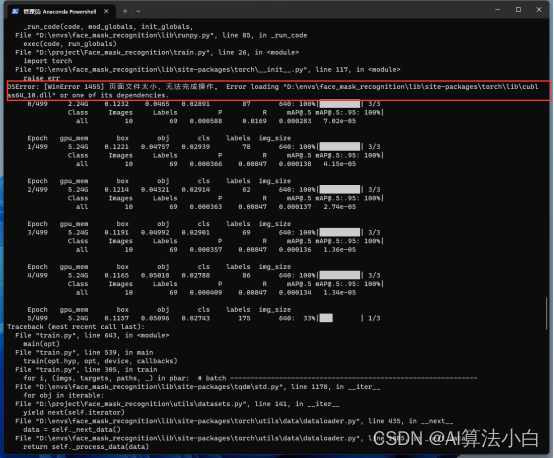This screenshot has height=458, width=554.
Task: Click the datasets.py line 141 entry
Action: click(177, 404)
